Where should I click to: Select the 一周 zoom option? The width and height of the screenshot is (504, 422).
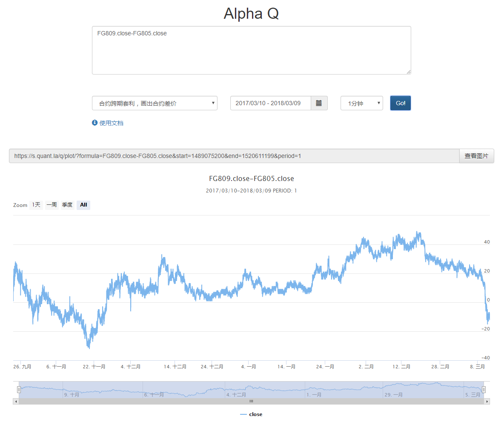(52, 205)
